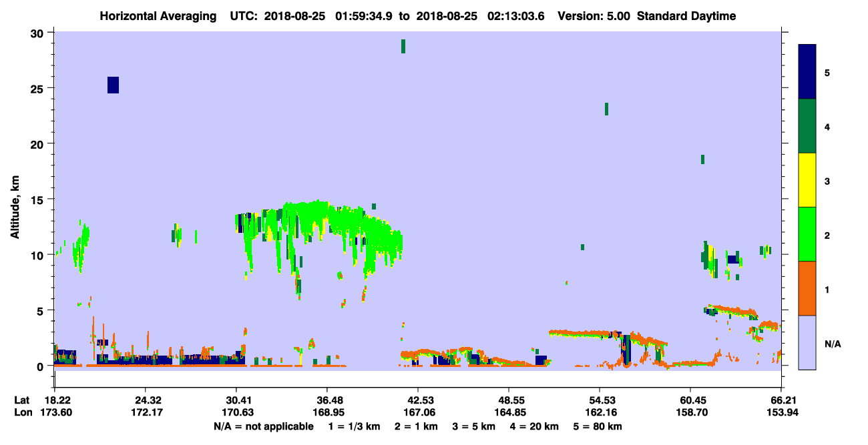Click the longitude value '170.63'
This screenshot has width=868, height=445.
tap(236, 412)
